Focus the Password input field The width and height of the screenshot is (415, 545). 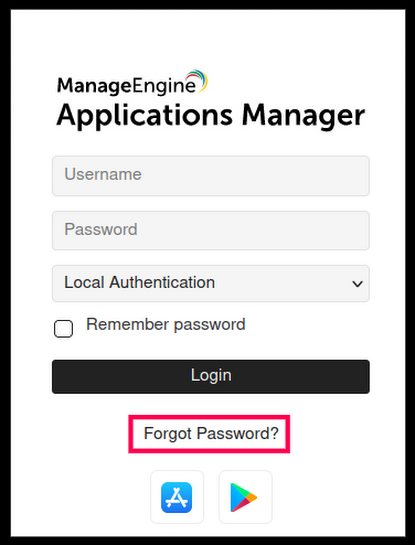[x=211, y=230]
